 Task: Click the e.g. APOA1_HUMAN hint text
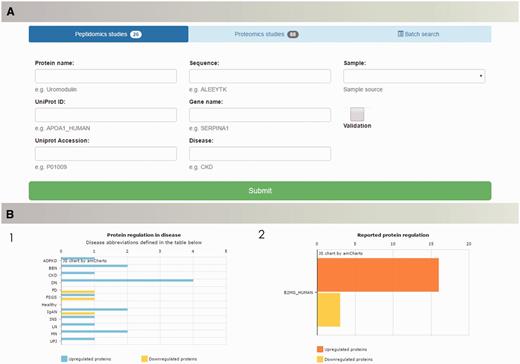click(x=62, y=128)
